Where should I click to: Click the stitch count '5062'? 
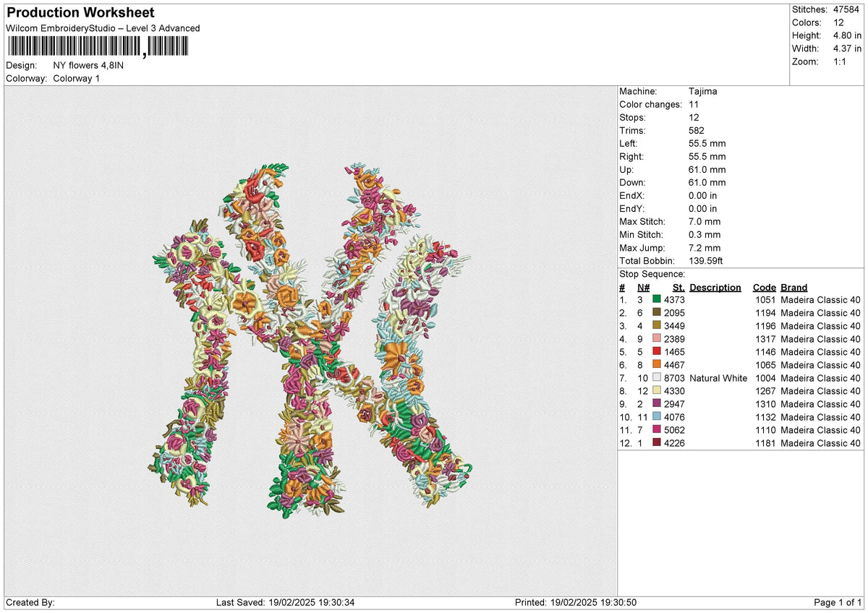(x=674, y=429)
